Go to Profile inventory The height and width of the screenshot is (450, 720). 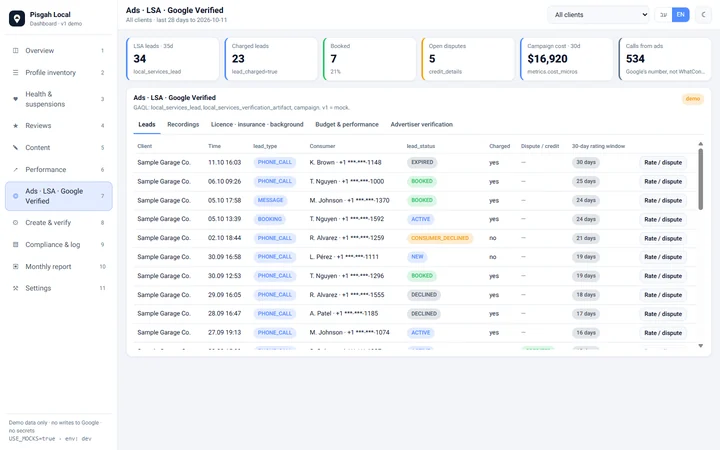[59, 73]
